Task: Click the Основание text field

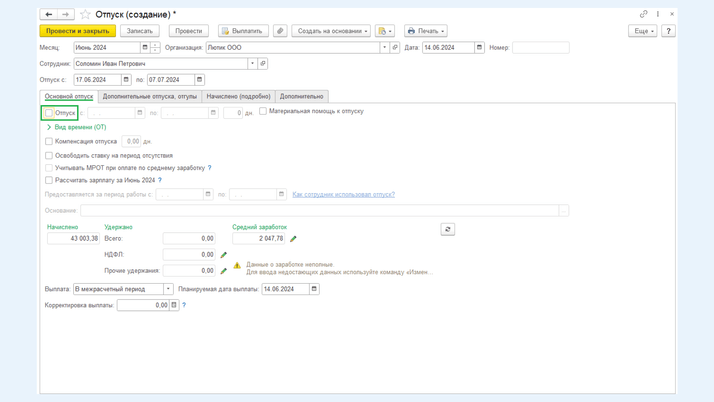Action: 319,211
